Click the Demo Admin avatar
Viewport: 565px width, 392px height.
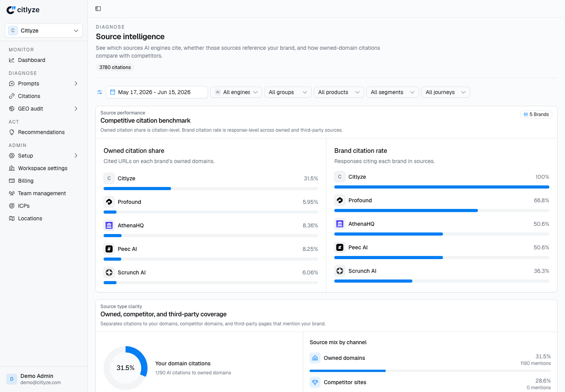click(x=12, y=379)
